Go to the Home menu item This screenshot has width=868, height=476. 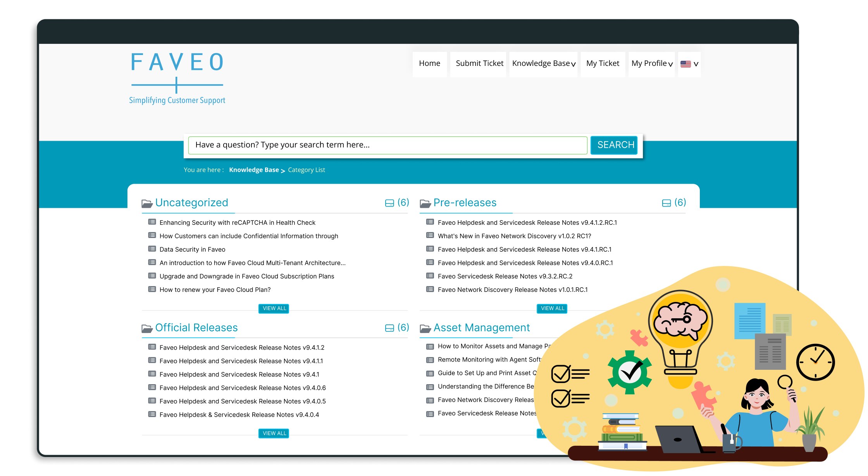coord(429,64)
